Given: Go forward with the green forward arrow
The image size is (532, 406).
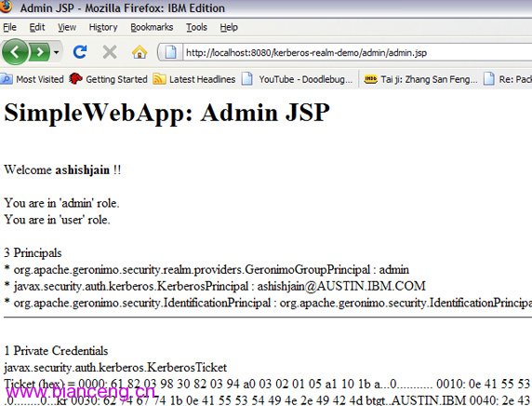Looking at the screenshot, I should pos(40,52).
